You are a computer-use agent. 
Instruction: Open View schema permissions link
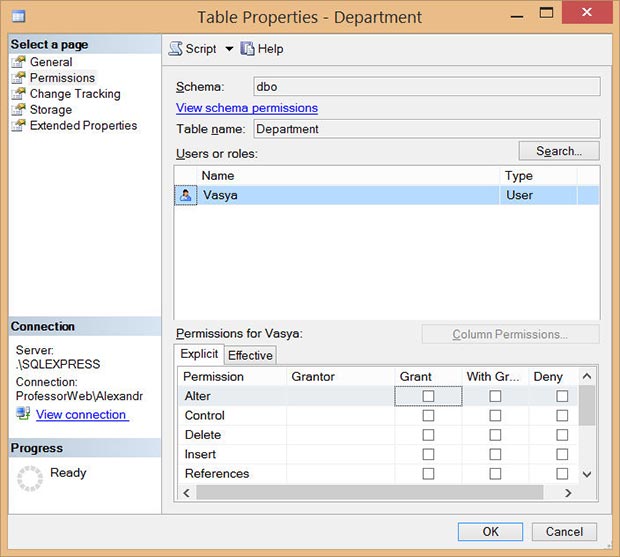[247, 108]
